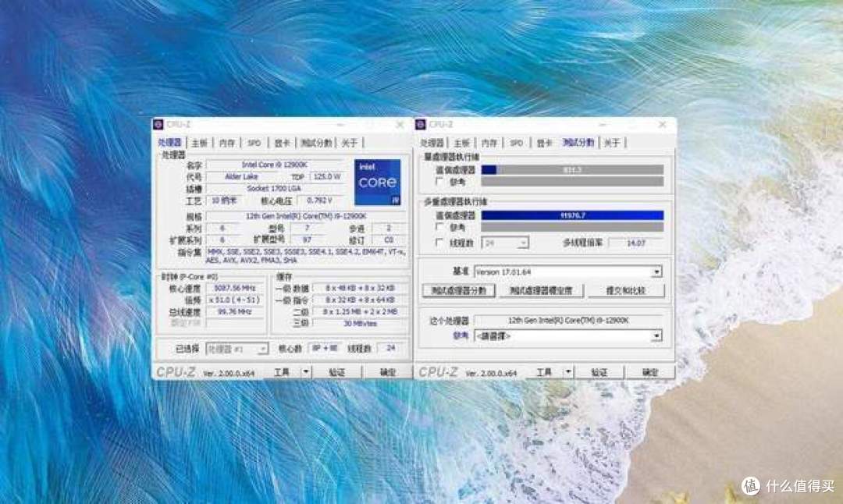
Task: Click the single-thread reference grey bar
Action: tap(572, 182)
